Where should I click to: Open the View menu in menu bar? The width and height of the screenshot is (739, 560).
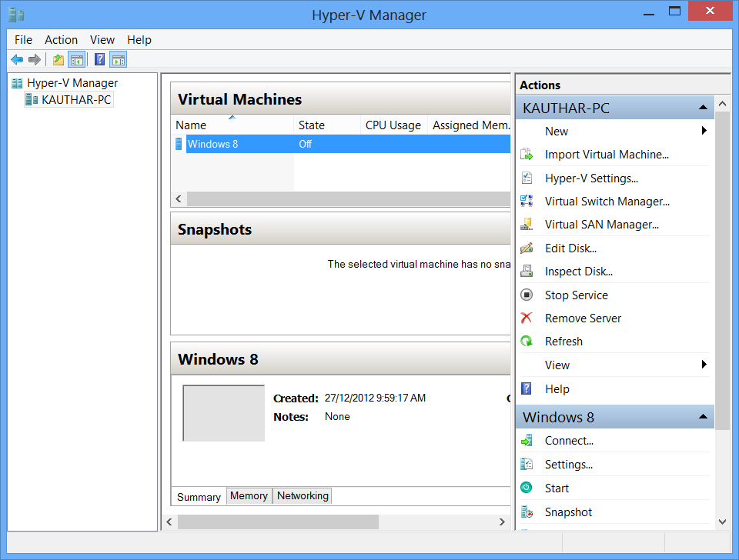click(102, 40)
